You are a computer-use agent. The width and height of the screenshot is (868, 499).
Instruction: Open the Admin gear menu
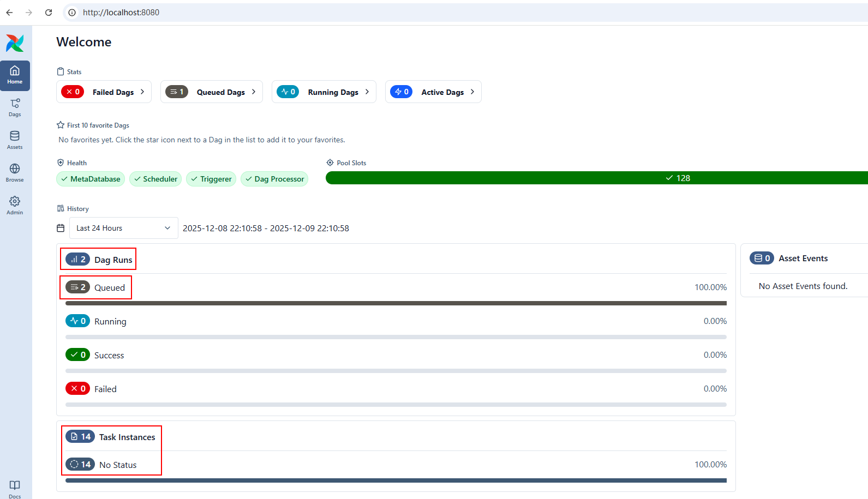click(x=15, y=206)
